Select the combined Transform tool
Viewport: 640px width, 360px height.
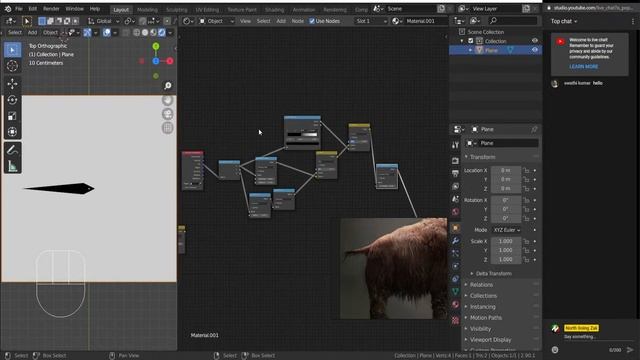[x=12, y=132]
